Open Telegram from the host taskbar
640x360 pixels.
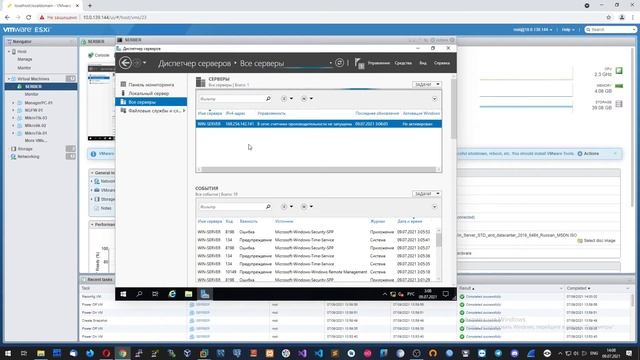click(x=498, y=353)
